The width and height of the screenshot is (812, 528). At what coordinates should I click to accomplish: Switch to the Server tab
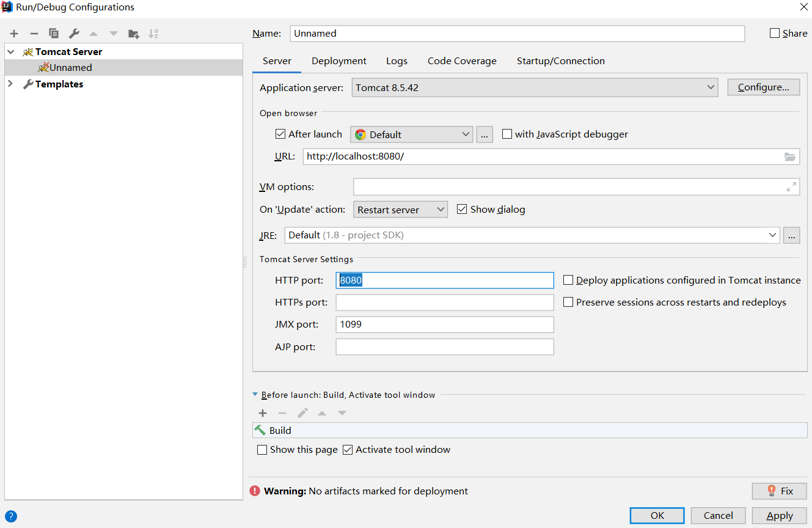[277, 61]
